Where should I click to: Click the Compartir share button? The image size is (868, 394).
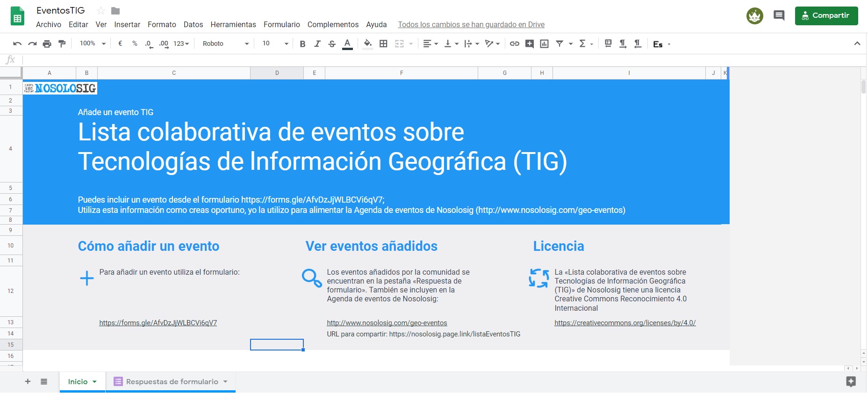[826, 15]
